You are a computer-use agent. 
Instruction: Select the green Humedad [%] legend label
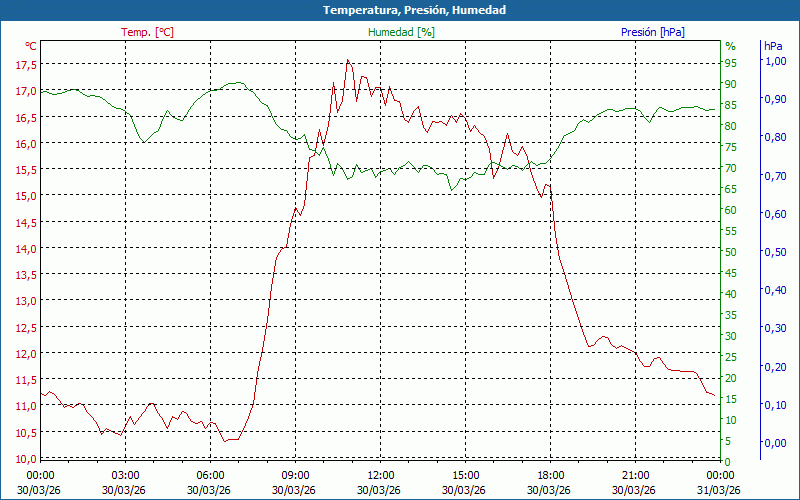tap(401, 32)
